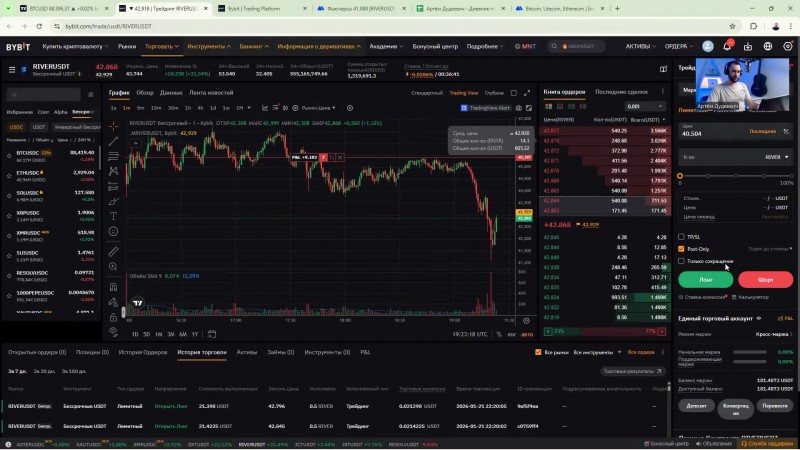Viewport: 800px width, 450px height.
Task: Open the ОРДЕРА dropdown in header
Action: pyautogui.click(x=679, y=46)
